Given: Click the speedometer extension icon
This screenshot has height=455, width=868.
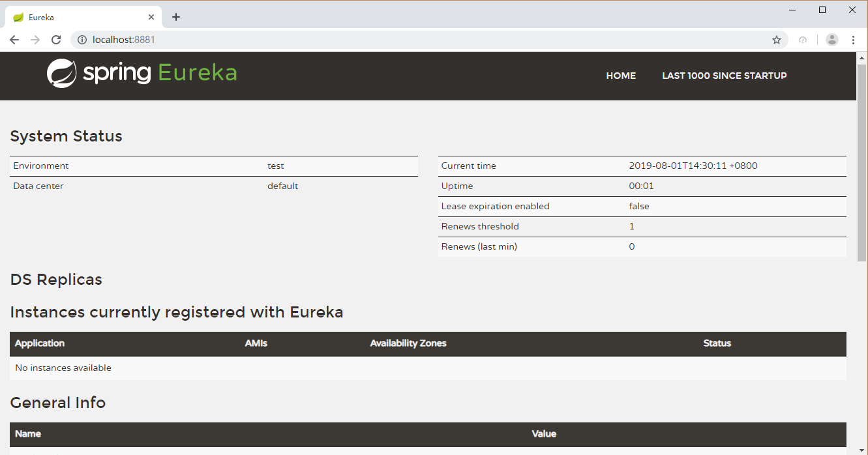Looking at the screenshot, I should tap(803, 40).
